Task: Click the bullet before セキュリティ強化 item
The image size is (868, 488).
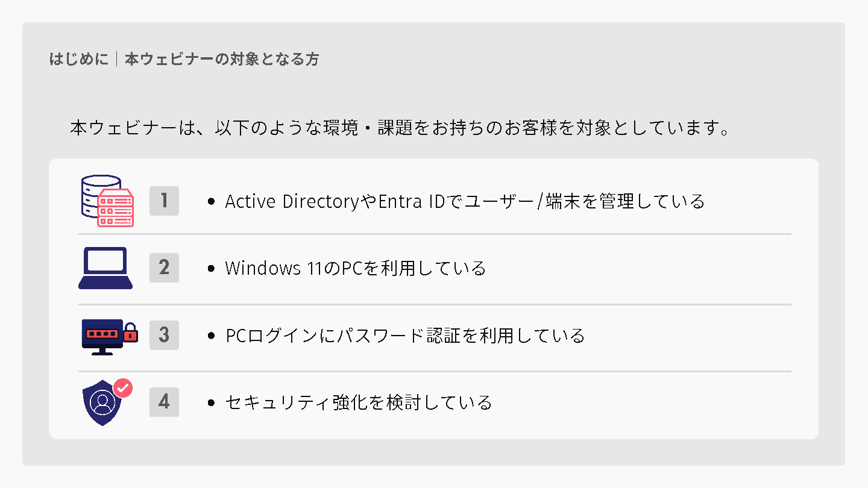Action: tap(211, 403)
